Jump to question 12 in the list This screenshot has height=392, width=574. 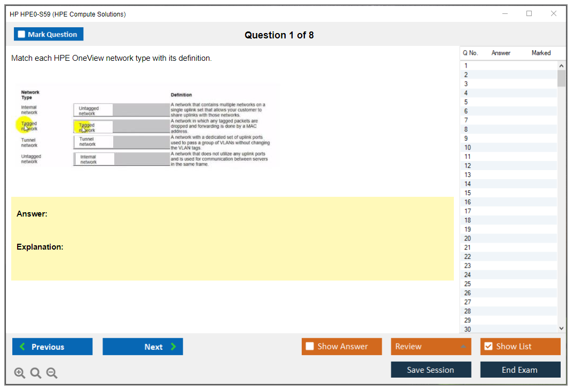point(467,165)
